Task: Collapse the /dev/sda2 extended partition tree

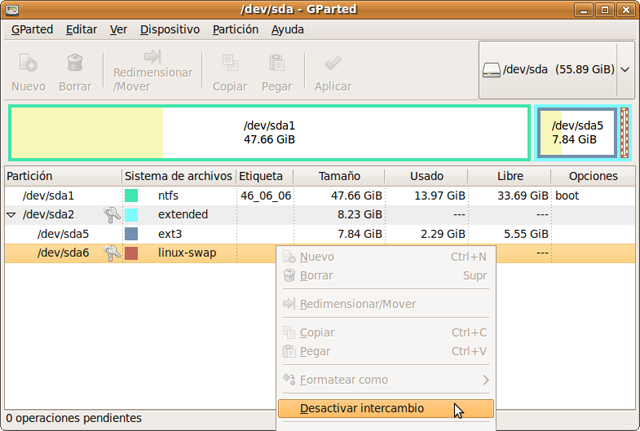Action: [12, 215]
